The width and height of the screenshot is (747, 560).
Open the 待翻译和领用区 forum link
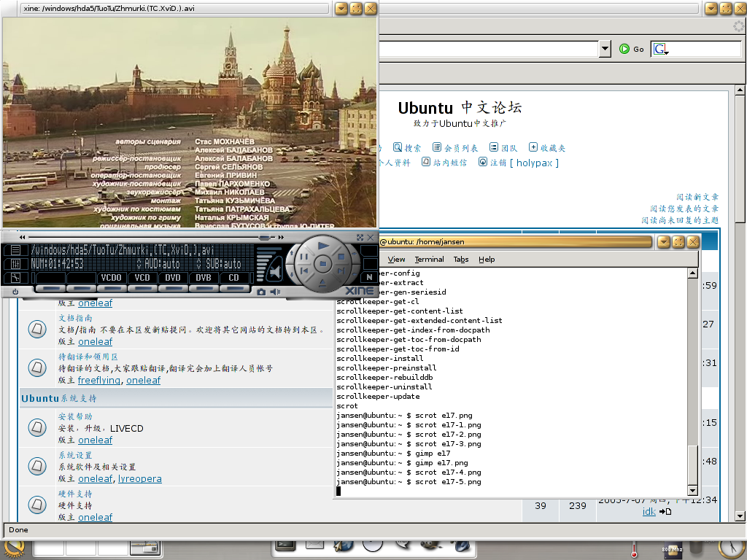[x=88, y=356]
